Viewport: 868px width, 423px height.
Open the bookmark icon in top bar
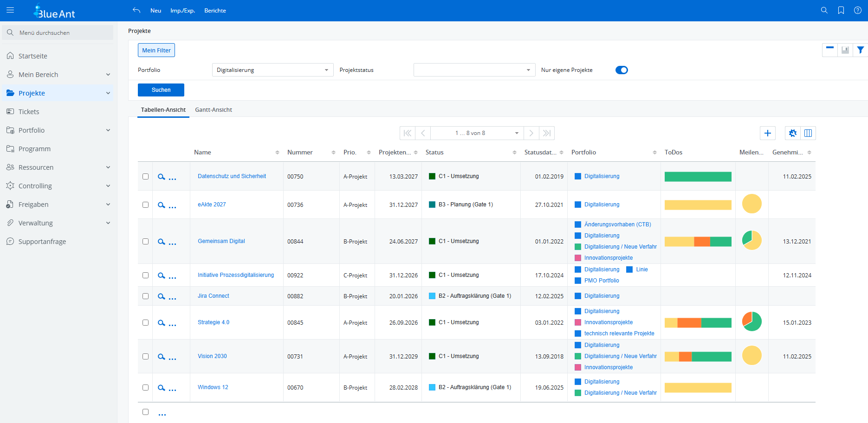click(x=841, y=10)
